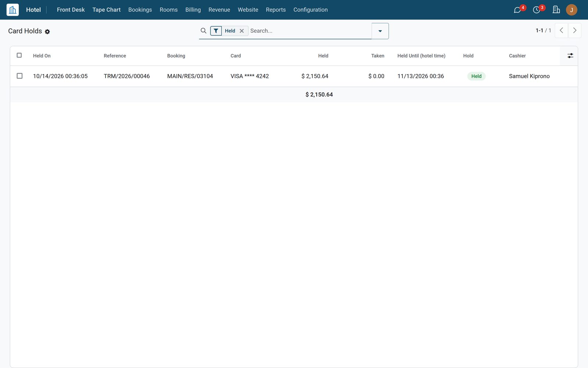
Task: Open the messages icon with badge 4
Action: (x=517, y=10)
